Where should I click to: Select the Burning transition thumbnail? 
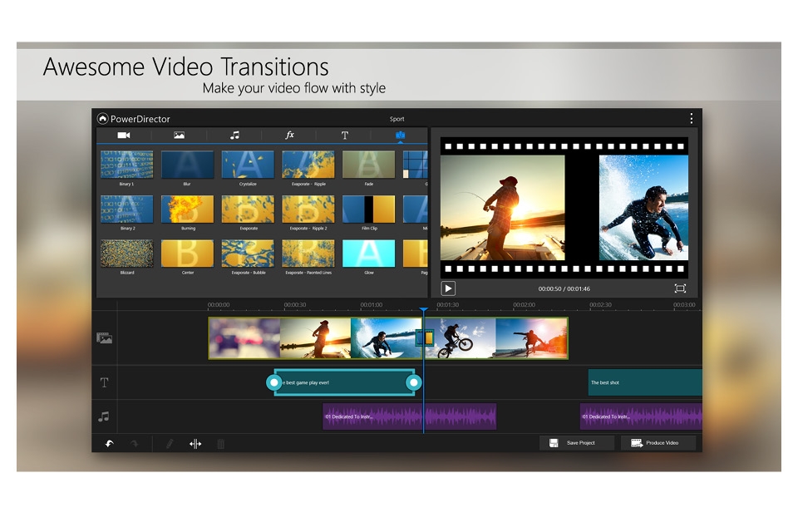tap(187, 209)
